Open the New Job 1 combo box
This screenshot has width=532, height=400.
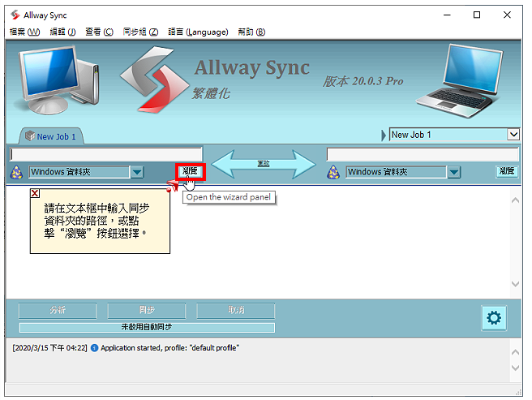454,135
